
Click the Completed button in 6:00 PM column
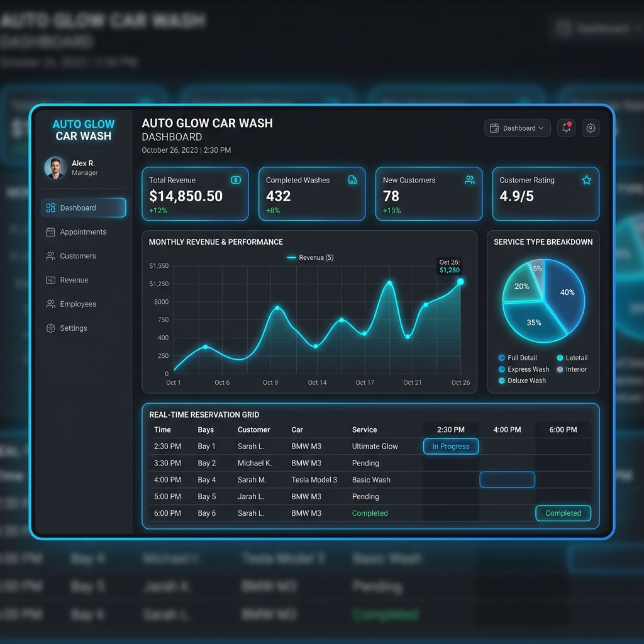pos(563,513)
